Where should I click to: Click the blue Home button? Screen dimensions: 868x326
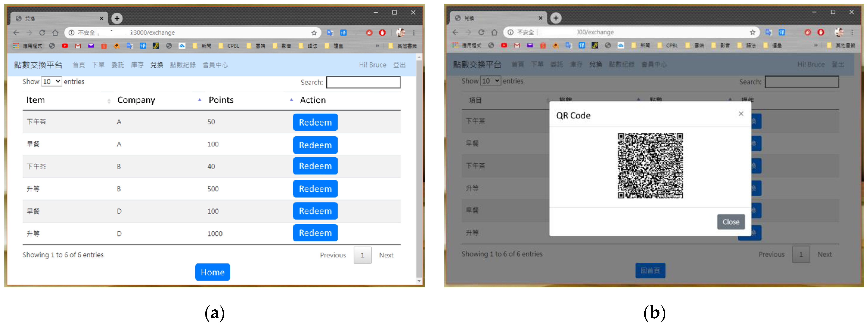pos(212,272)
